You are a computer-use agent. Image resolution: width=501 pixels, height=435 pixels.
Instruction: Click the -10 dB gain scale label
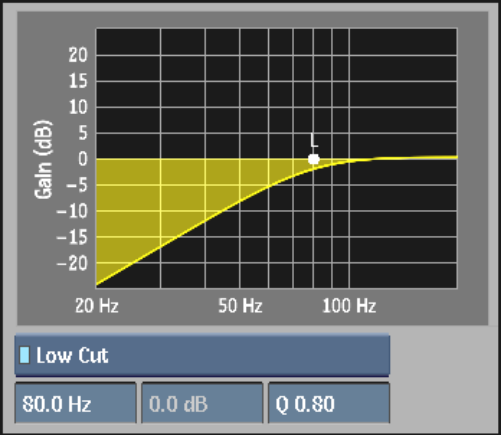point(72,211)
